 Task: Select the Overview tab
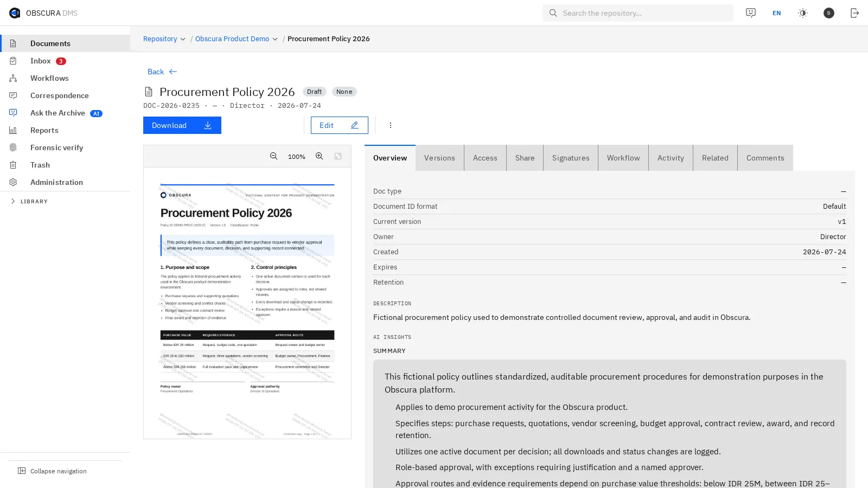click(x=390, y=158)
